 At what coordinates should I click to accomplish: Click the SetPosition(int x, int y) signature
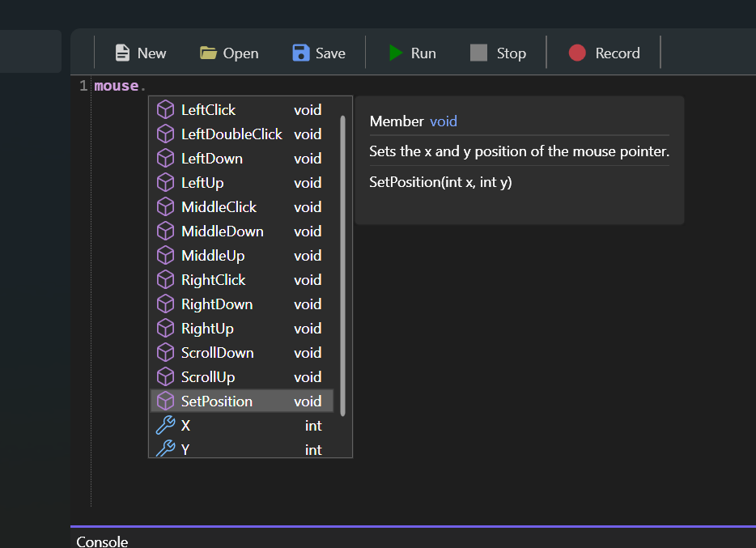coord(440,182)
